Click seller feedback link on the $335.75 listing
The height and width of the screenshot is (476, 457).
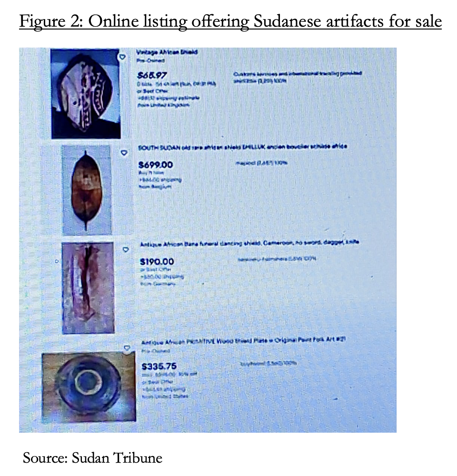point(268,363)
